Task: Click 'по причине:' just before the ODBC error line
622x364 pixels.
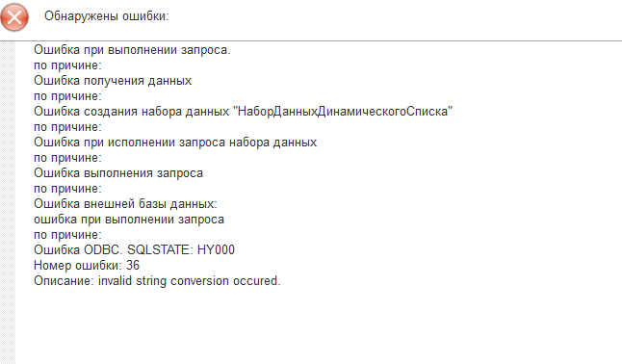Action: pos(67,235)
